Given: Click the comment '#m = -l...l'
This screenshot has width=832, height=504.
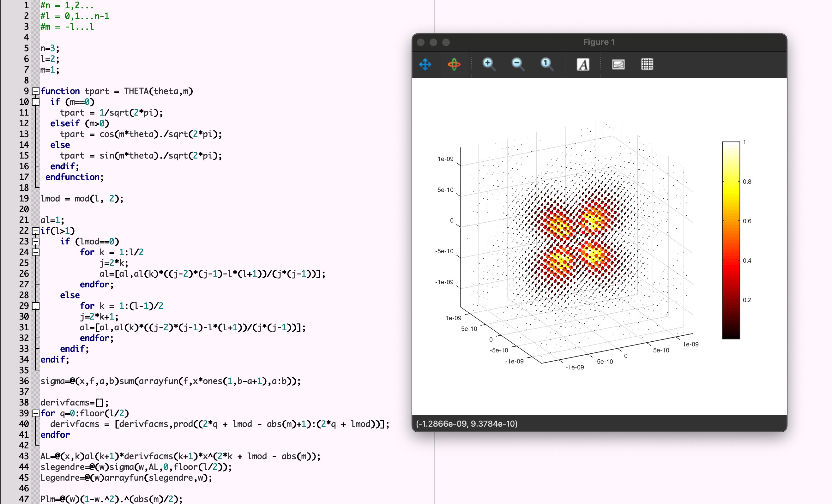Looking at the screenshot, I should tap(67, 27).
